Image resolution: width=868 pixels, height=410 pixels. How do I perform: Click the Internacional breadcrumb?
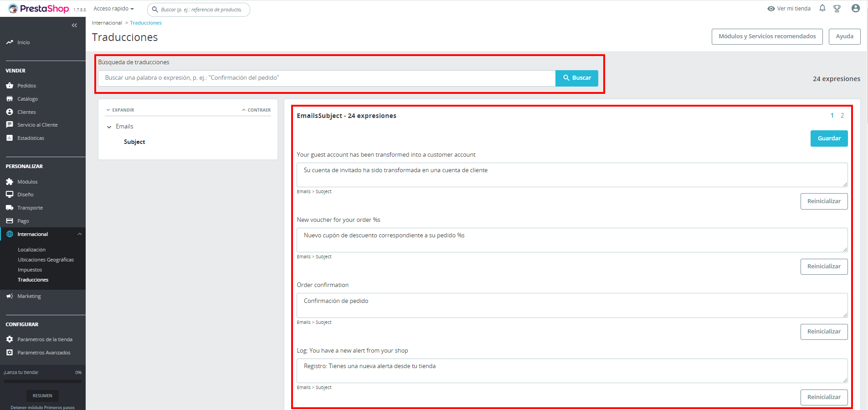tap(107, 23)
